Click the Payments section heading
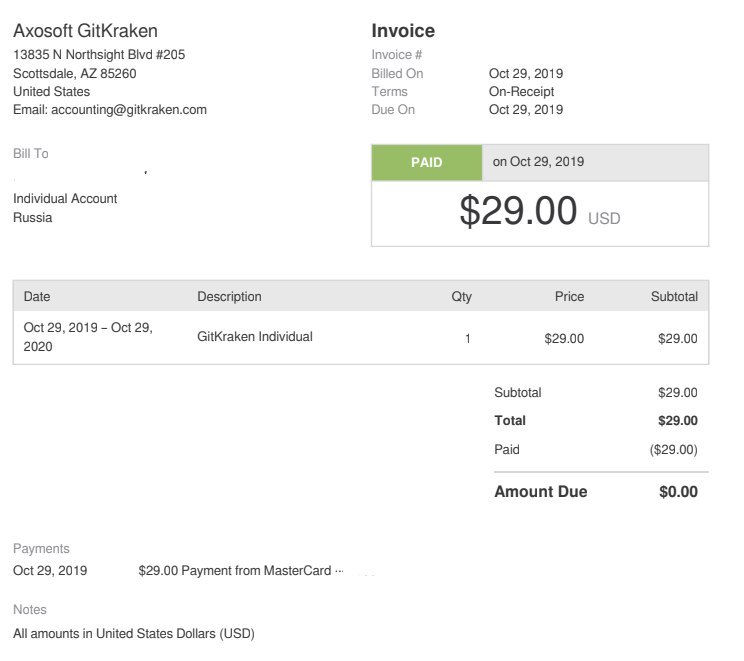 click(41, 549)
